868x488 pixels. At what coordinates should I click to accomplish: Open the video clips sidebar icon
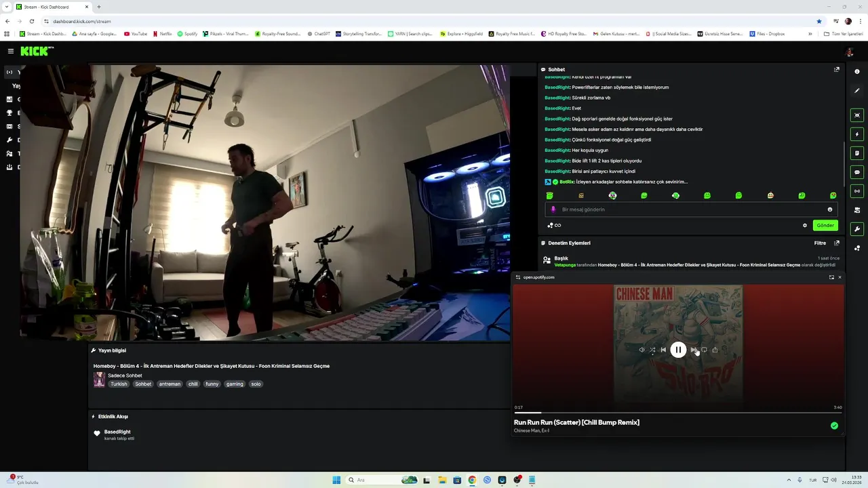[9, 127]
